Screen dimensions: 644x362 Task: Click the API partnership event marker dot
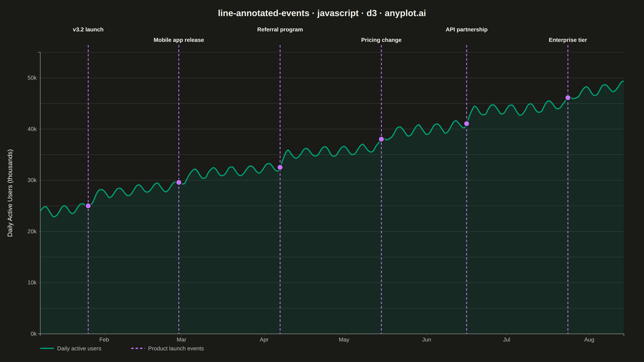coord(466,124)
